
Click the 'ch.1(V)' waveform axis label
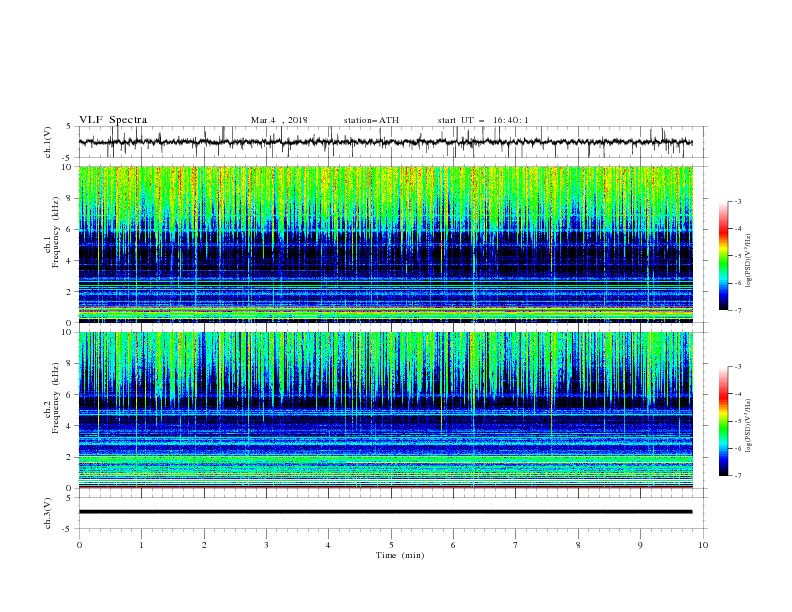tap(48, 142)
